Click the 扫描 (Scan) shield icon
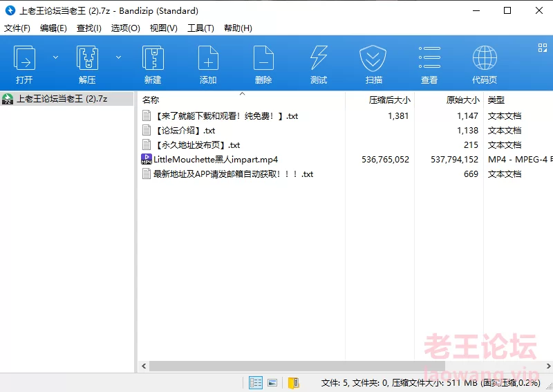The width and height of the screenshot is (553, 392). [373, 58]
